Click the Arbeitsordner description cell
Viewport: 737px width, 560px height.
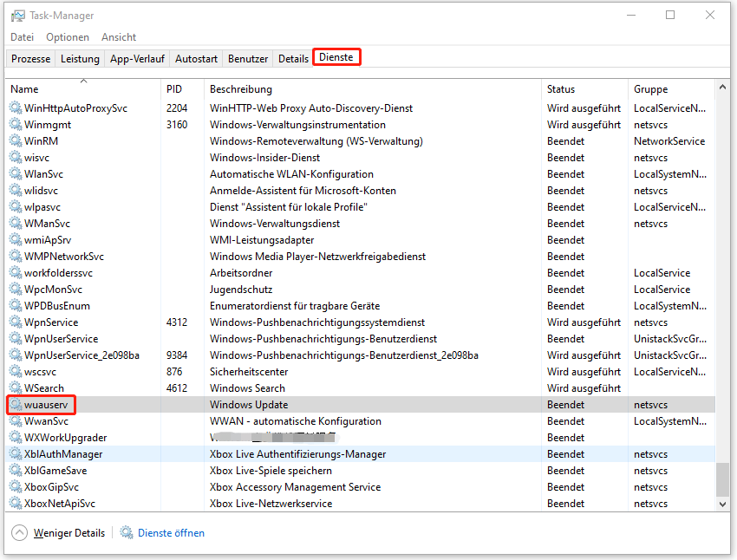point(241,273)
